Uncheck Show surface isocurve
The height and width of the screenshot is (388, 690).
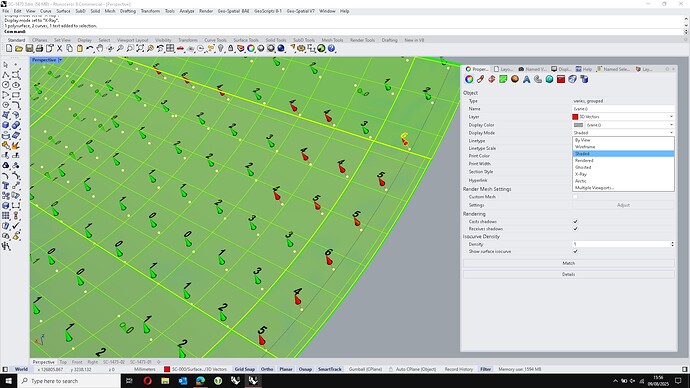pos(575,252)
